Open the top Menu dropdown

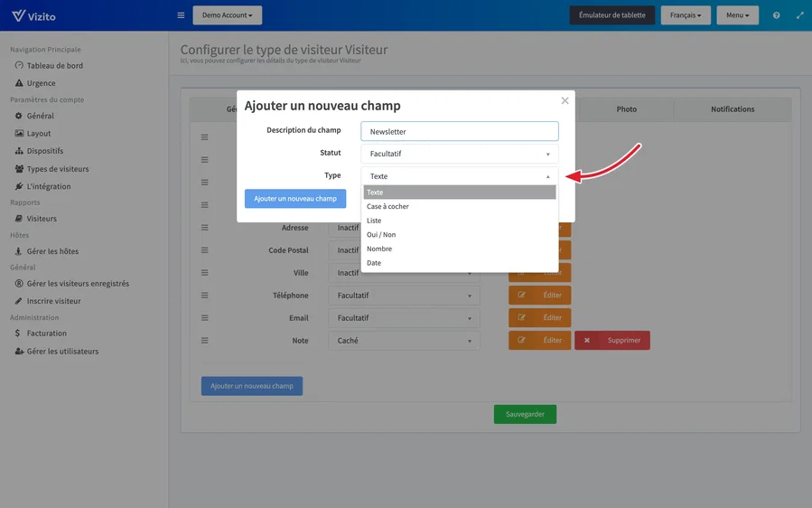coord(737,15)
